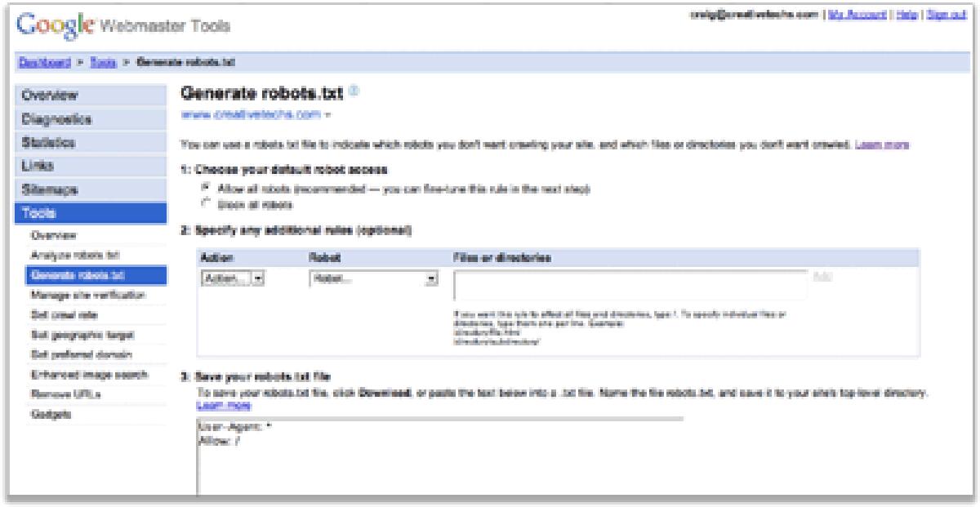Click the 'Action' column header
The width and height of the screenshot is (980, 507).
click(x=217, y=258)
